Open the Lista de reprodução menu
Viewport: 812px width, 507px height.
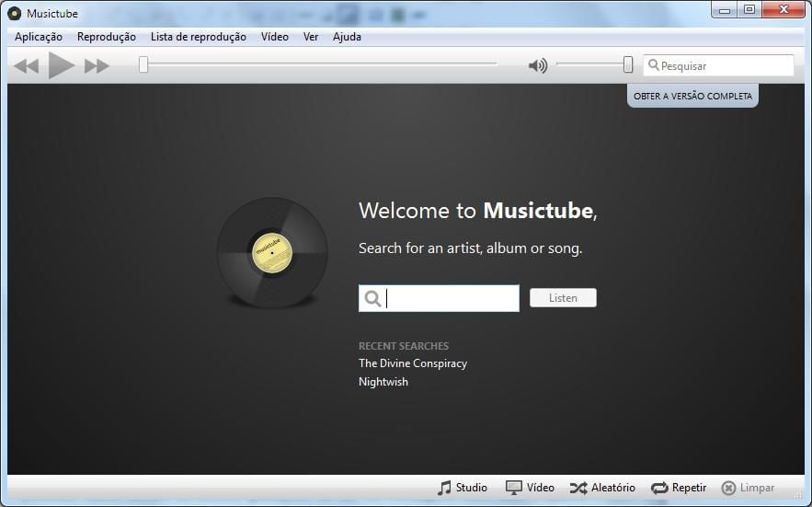point(199,37)
